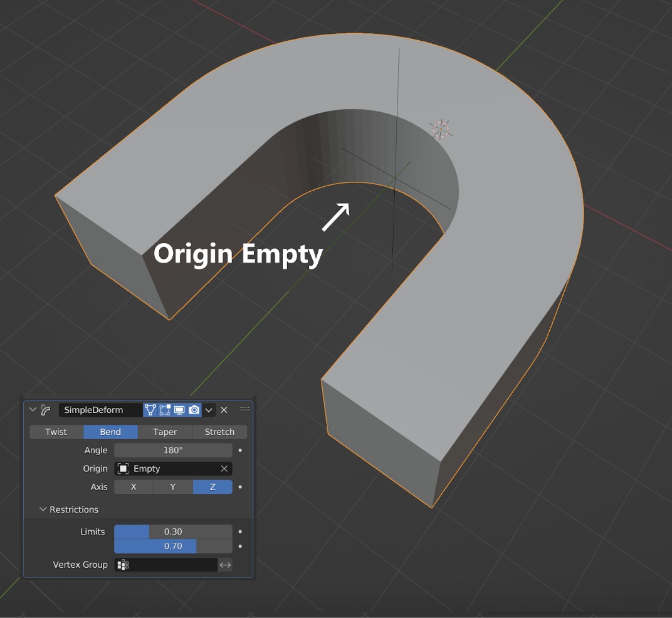
Task: Keep Z axis selected by clicking it
Action: [212, 487]
